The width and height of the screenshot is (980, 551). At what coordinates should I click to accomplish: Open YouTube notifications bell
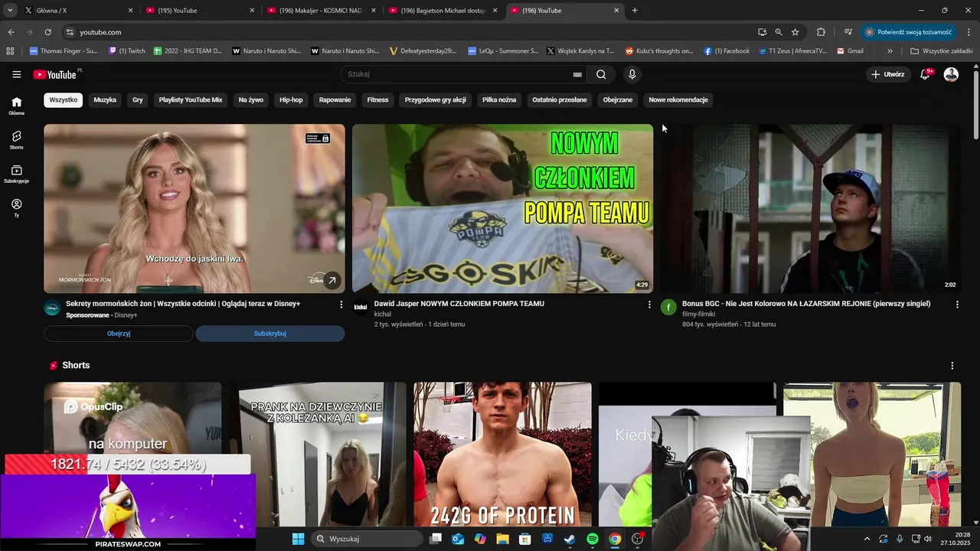tap(925, 74)
